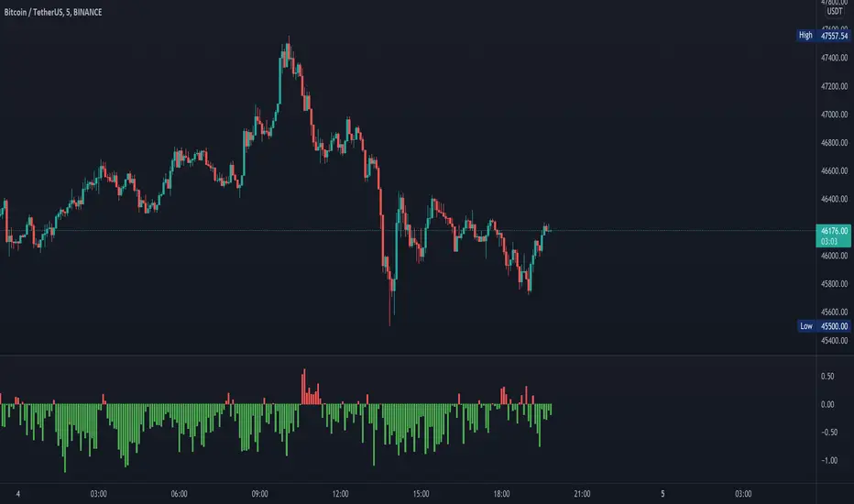
Task: Select the 15:00 time axis label
Action: pyautogui.click(x=421, y=492)
